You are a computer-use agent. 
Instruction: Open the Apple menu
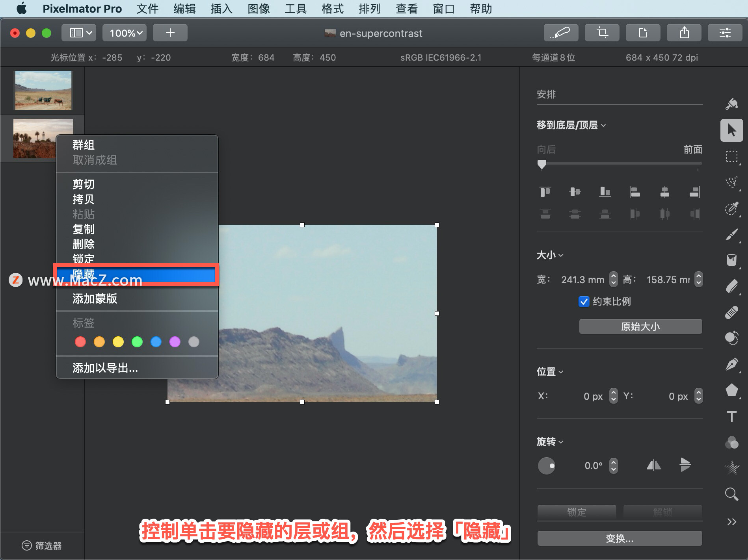tap(22, 8)
